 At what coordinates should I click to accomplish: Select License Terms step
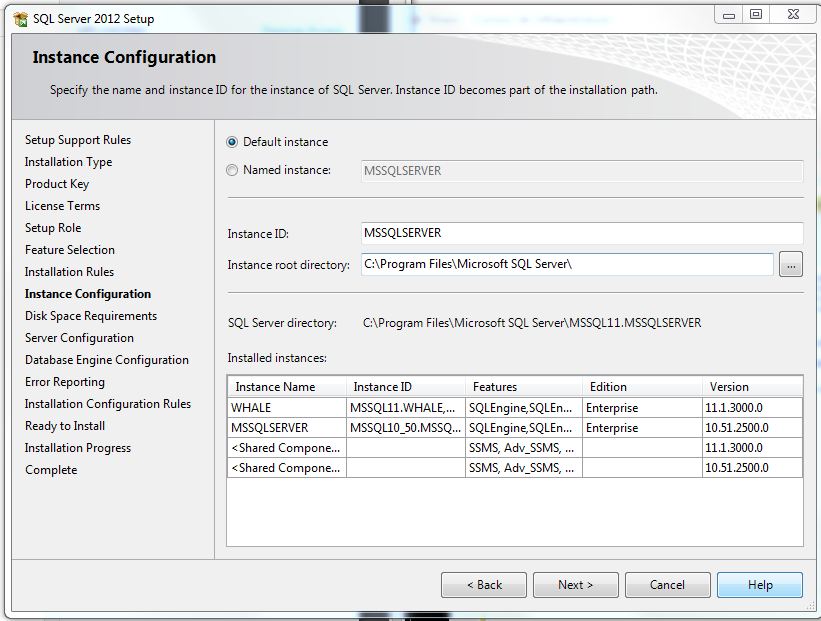(x=62, y=206)
